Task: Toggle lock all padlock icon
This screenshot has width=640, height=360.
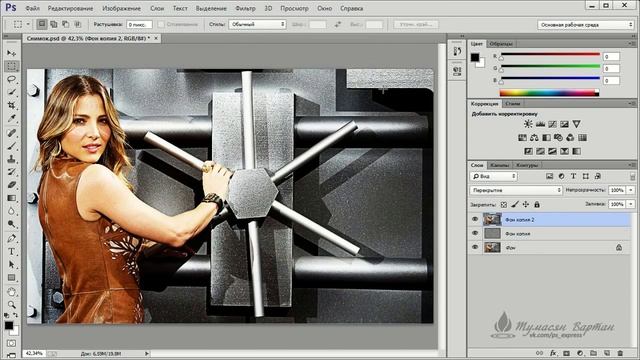Action: click(537, 204)
